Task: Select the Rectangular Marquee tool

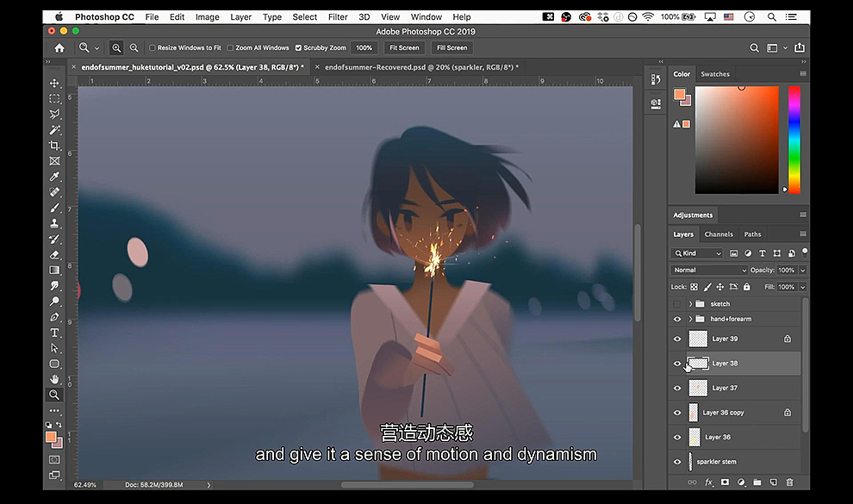Action: [x=54, y=99]
